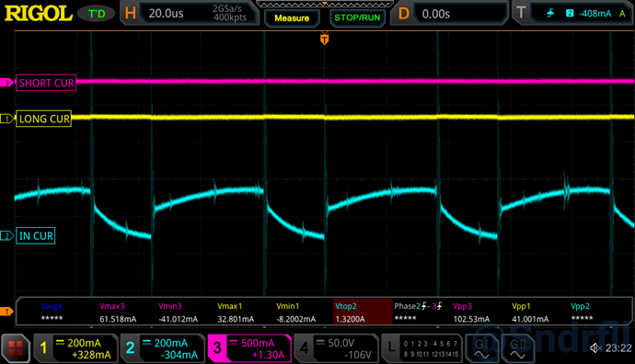
Task: Select the Vmax1 measurement 32.801mA
Action: [236, 313]
